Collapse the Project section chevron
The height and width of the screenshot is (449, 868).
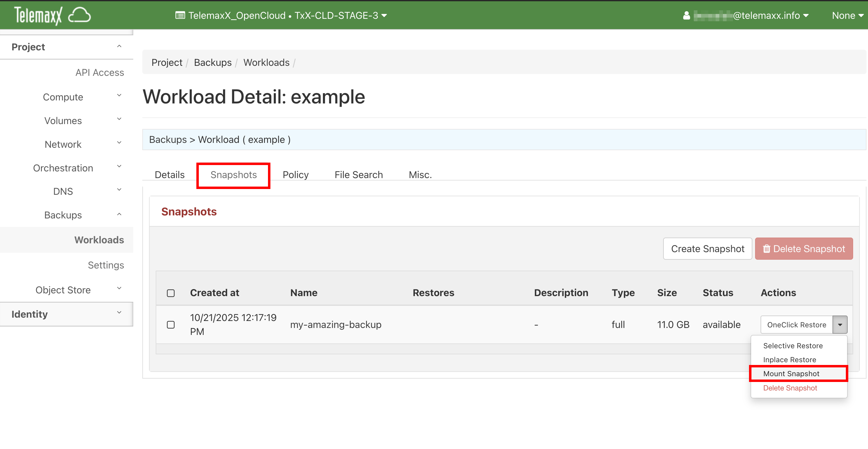(x=119, y=46)
